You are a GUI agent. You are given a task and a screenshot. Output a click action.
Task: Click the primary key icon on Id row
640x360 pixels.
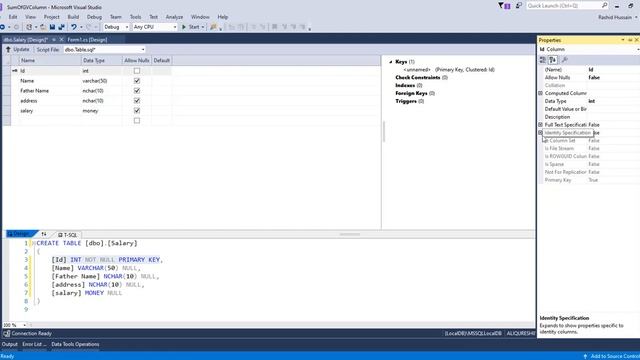click(x=15, y=71)
